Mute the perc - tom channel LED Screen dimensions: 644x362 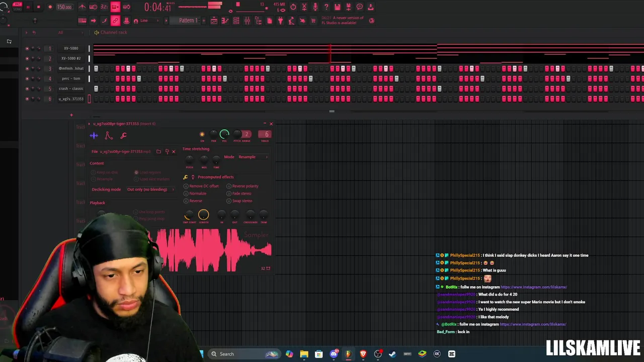27,78
